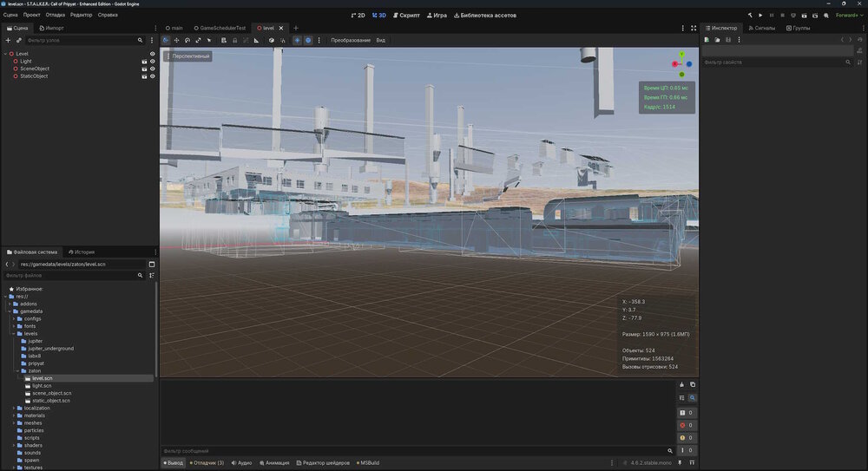Open object history icon in the Inspector
This screenshot has width=868, height=471.
pos(859,40)
